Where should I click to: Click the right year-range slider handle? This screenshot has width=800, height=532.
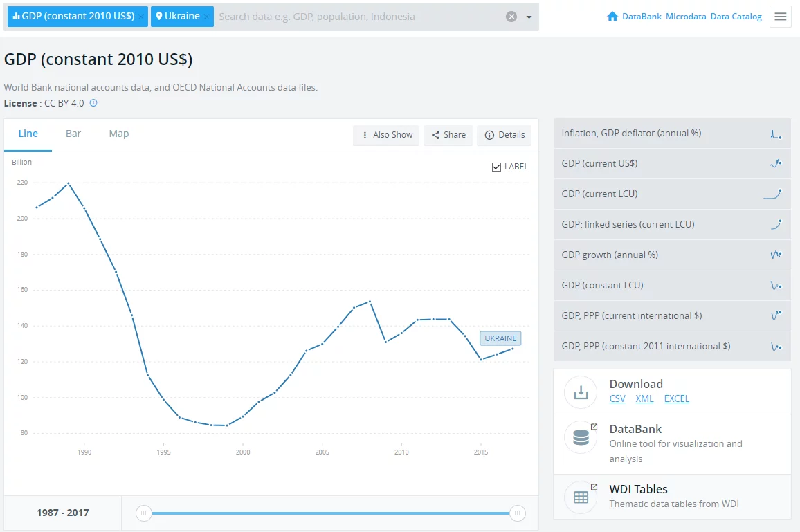(517, 513)
